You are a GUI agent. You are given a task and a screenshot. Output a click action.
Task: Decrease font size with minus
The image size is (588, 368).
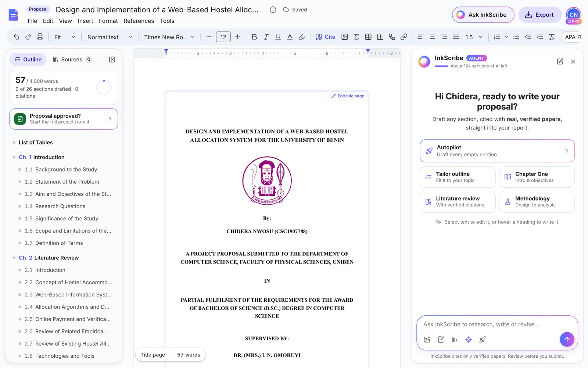(209, 37)
